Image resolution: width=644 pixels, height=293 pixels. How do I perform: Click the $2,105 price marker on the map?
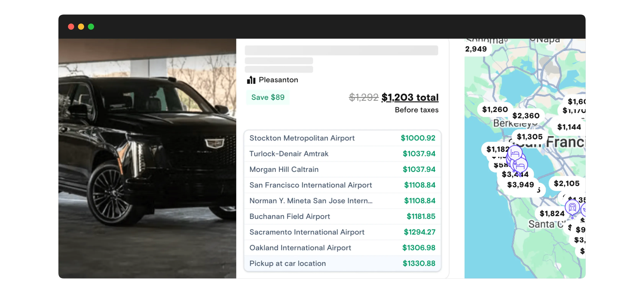tap(566, 183)
